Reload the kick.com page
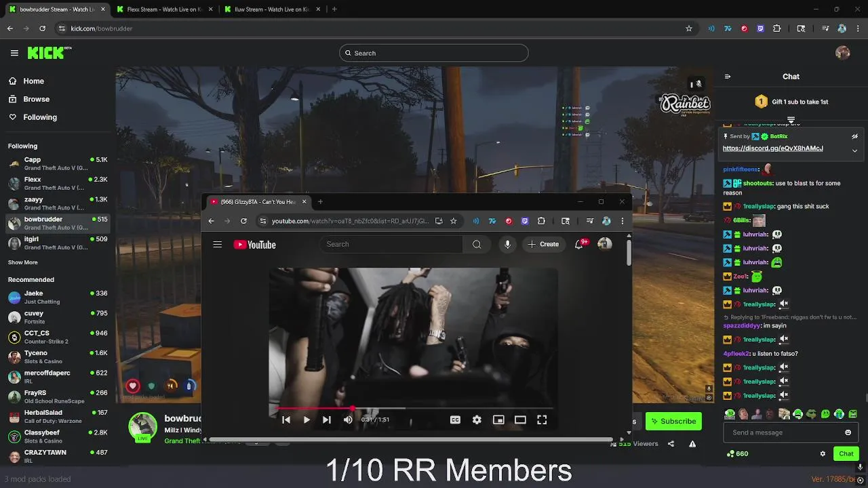Viewport: 868px width, 488px height. 42,28
